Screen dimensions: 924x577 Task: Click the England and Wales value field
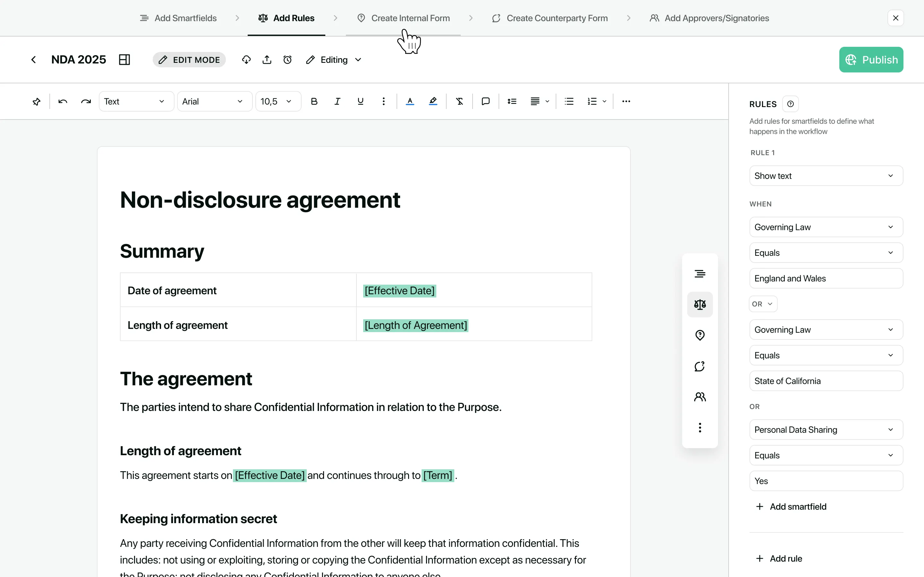[x=826, y=279]
